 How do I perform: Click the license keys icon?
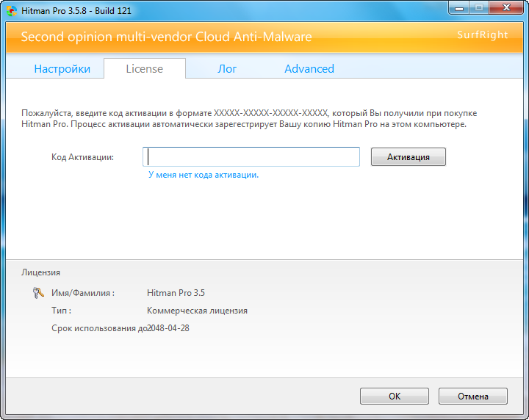(x=38, y=292)
